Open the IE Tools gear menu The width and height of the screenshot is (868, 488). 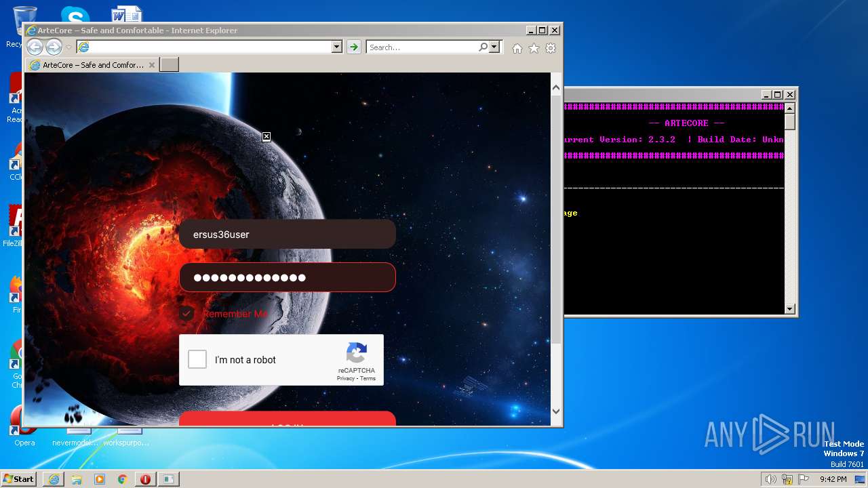point(551,48)
